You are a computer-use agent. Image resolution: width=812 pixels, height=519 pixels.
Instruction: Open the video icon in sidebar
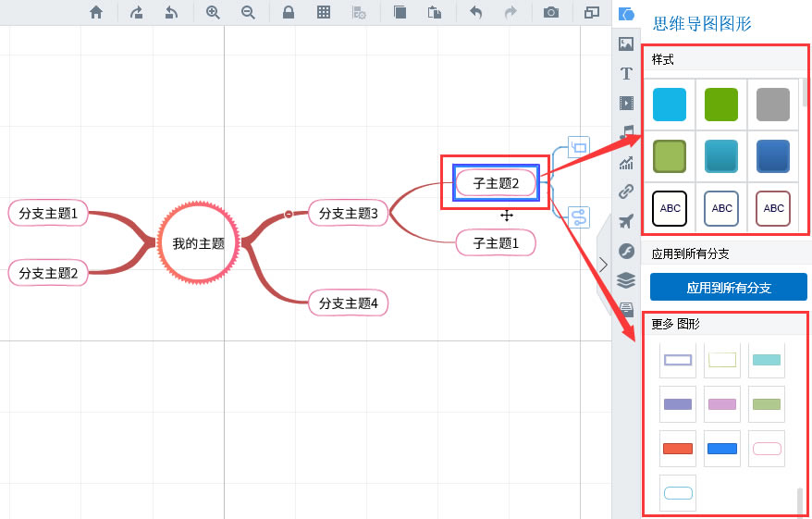coord(627,103)
